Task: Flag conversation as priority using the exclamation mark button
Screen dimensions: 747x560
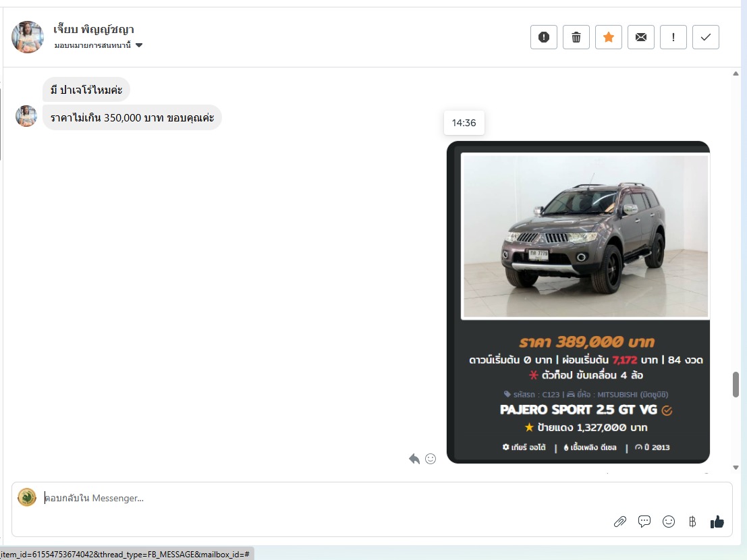Action: [x=673, y=37]
